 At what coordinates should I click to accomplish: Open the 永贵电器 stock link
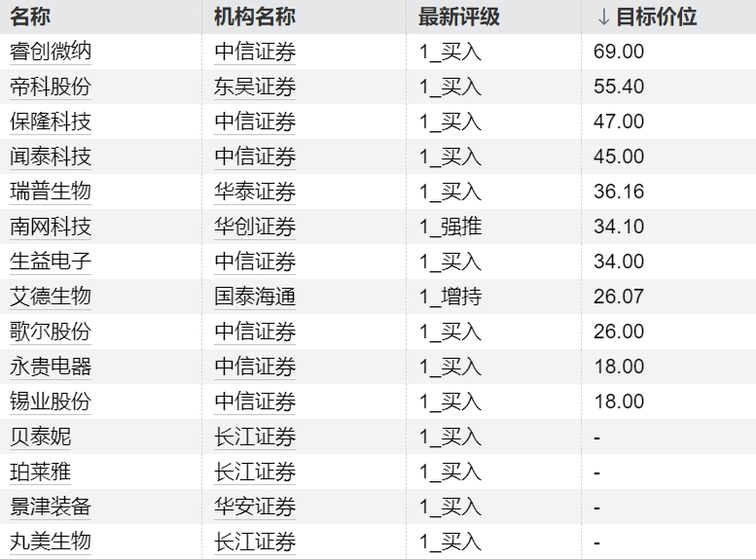51,367
